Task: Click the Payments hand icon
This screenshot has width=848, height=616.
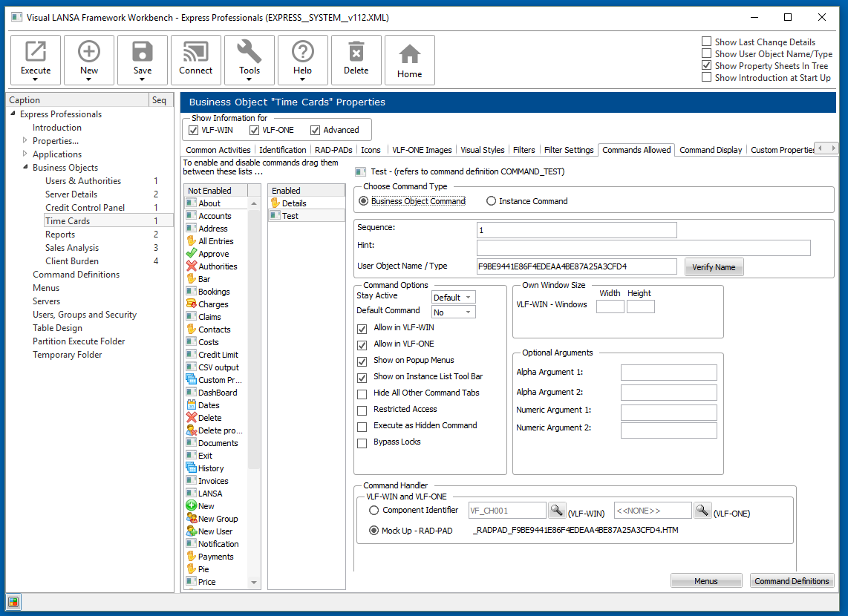Action: [x=192, y=556]
